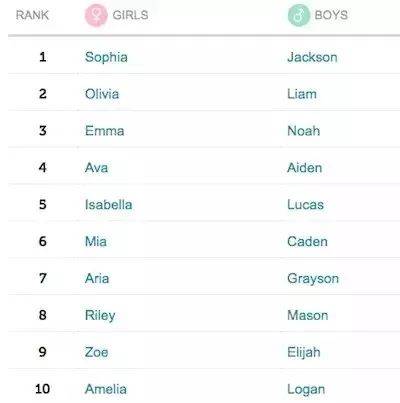
Task: Open the Elijah name link
Action: 304,353
